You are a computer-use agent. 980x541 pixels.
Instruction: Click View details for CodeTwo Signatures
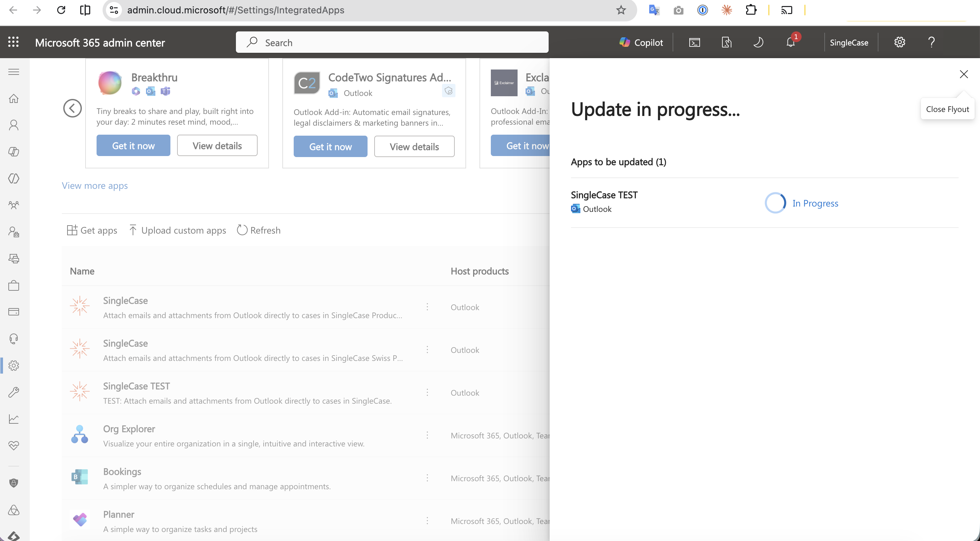click(414, 146)
